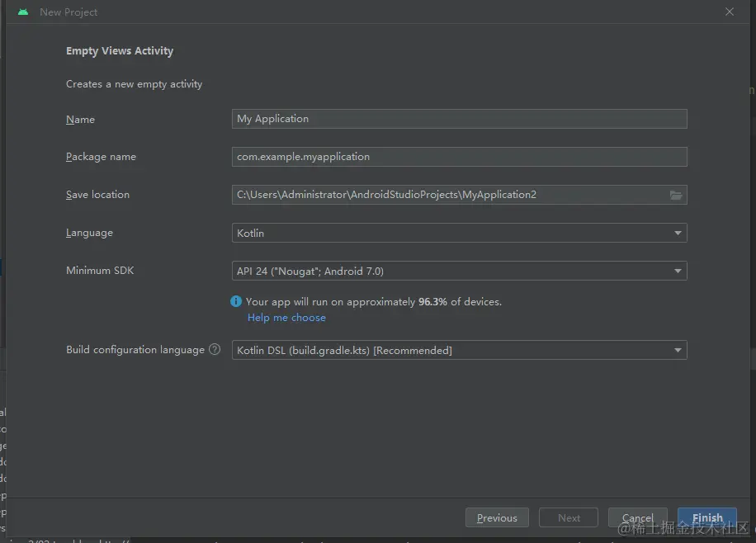Click the 'Minimum SDK' label
This screenshot has height=543, width=756.
tap(100, 271)
